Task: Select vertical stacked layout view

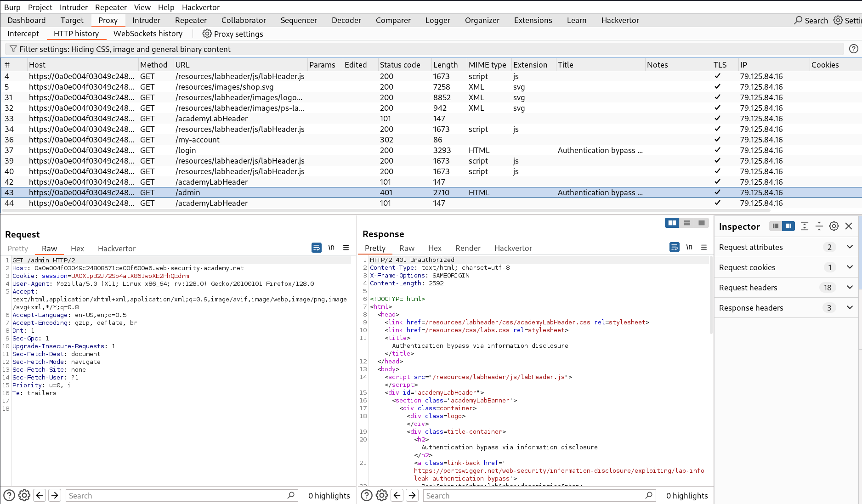Action: pos(687,223)
